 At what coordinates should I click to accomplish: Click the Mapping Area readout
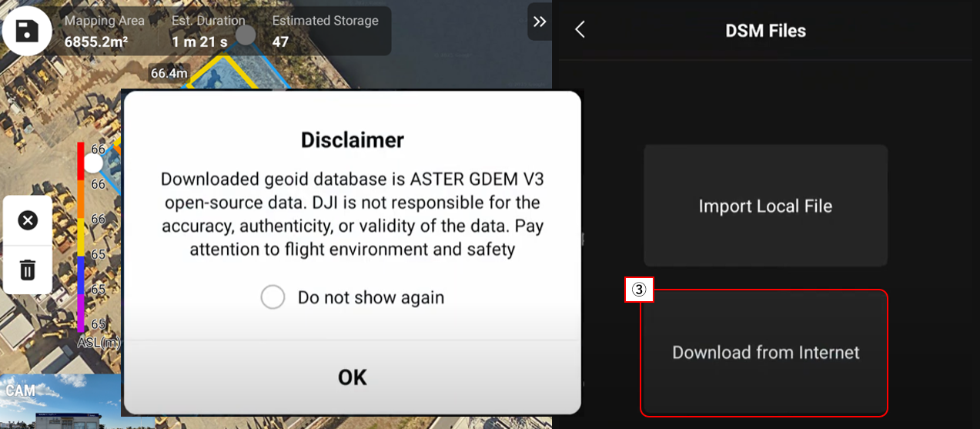click(105, 31)
